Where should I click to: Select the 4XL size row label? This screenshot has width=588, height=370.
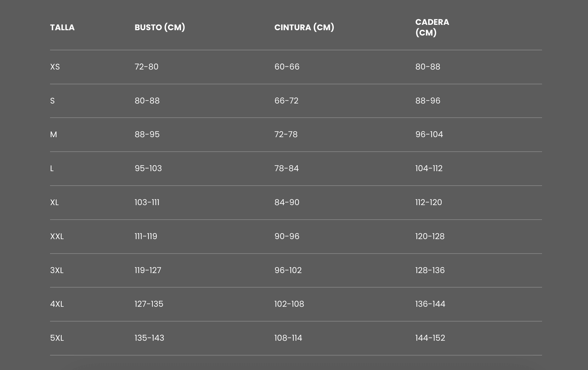[57, 304]
